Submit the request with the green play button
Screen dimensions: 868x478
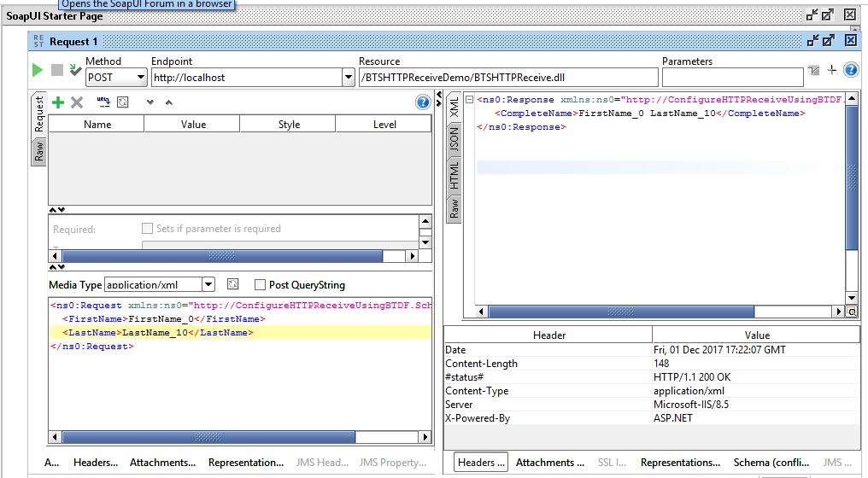pyautogui.click(x=37, y=70)
